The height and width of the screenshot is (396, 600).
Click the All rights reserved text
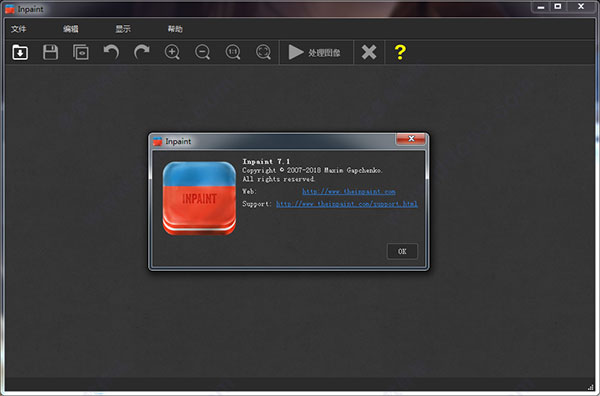click(279, 179)
